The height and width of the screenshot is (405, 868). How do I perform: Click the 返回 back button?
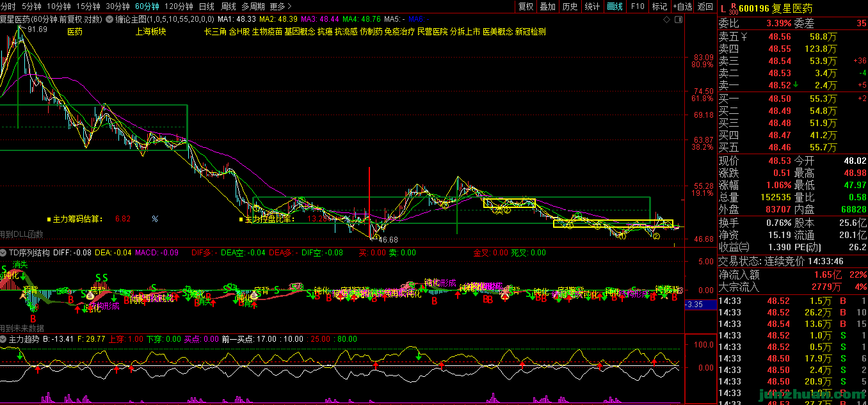[x=705, y=6]
